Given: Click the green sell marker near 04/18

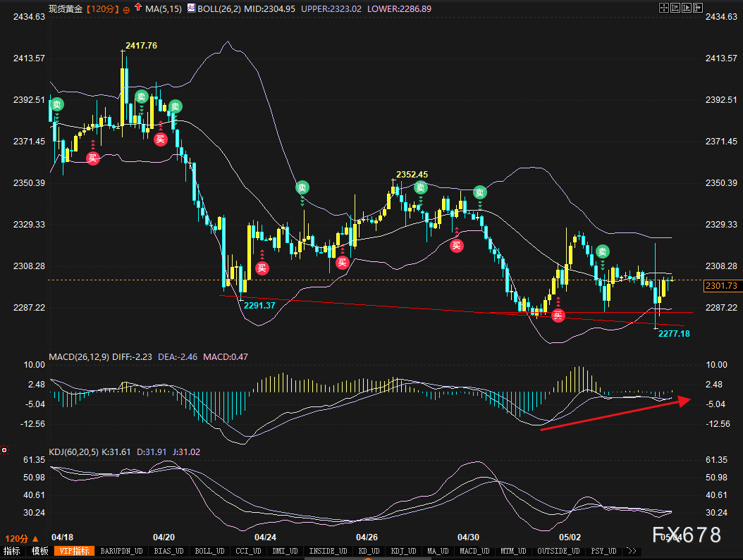Looking at the screenshot, I should pyautogui.click(x=57, y=105).
